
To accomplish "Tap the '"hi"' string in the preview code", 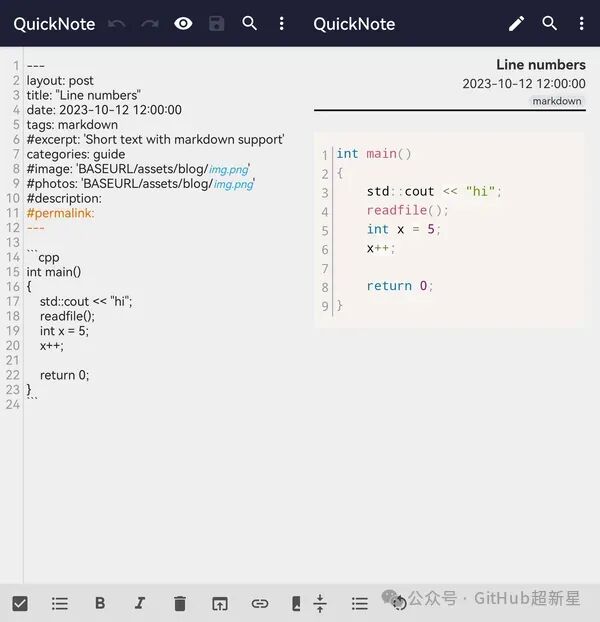I will pos(481,192).
